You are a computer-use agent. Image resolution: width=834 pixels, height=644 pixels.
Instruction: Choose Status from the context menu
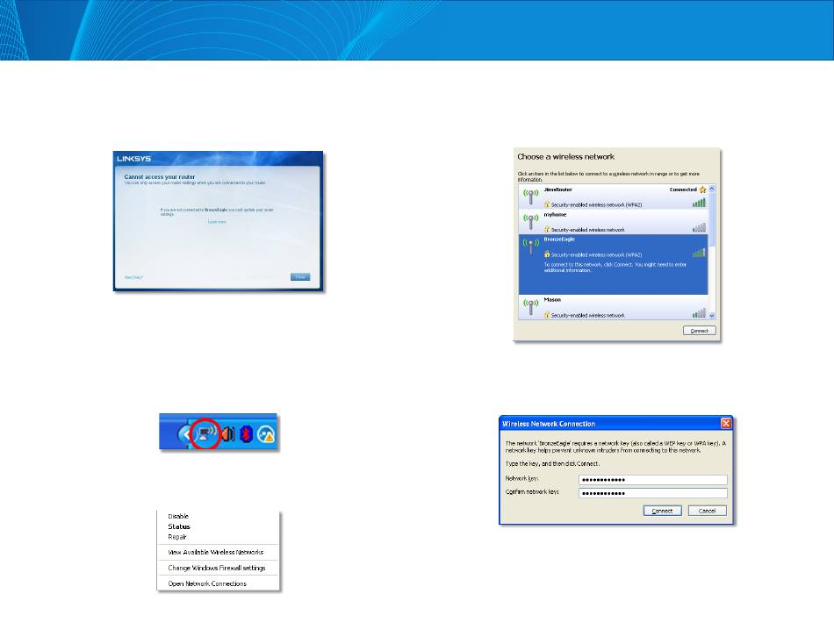coord(179,526)
